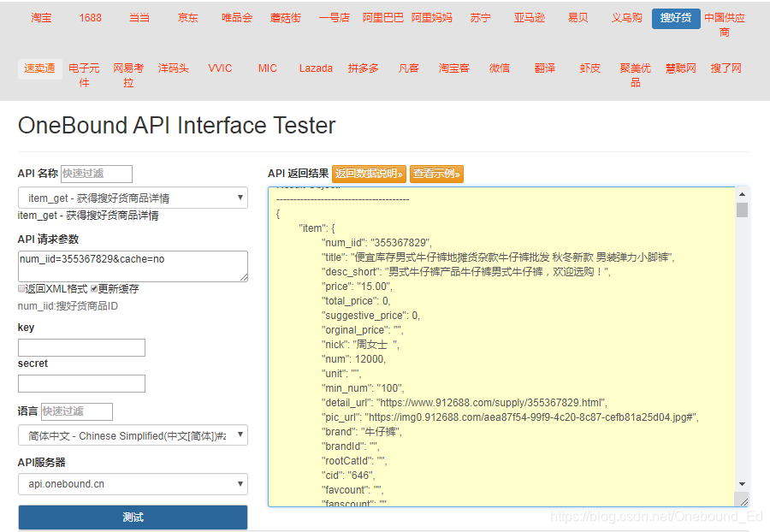770x532 pixels.
Task: Click the "price": "15.00" result line
Action: (x=357, y=287)
